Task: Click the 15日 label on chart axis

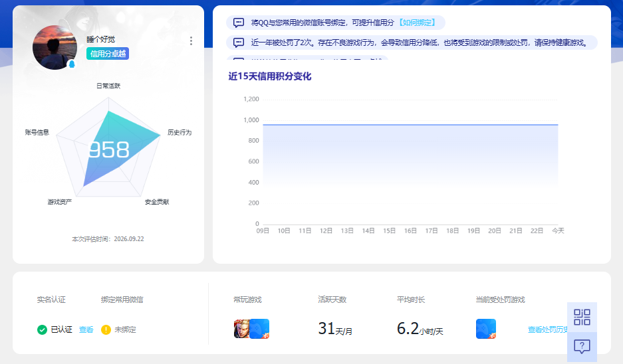Action: tap(390, 230)
